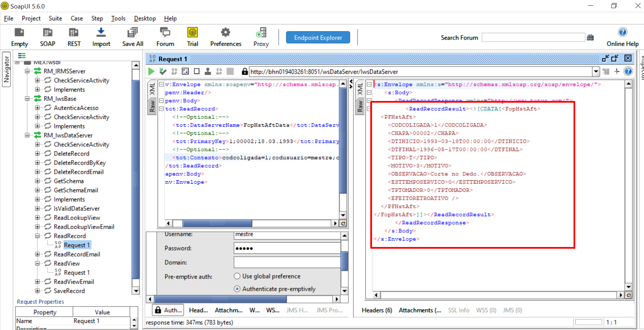Open the Project menu
Viewport: 644px width, 330px height.
31,18
